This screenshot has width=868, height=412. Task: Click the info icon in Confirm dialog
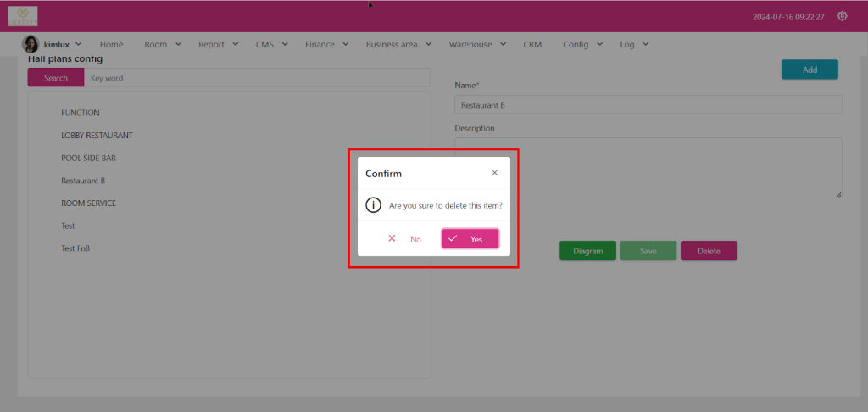[373, 205]
